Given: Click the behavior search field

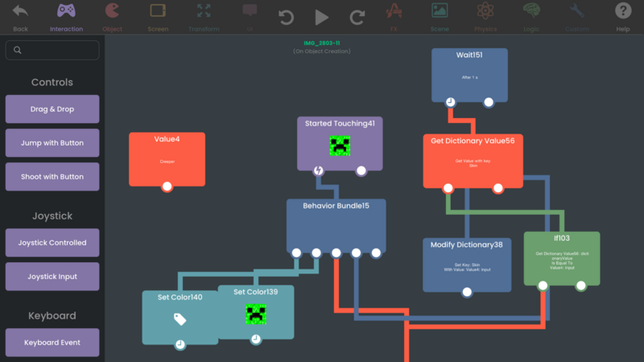Looking at the screenshot, I should click(52, 50).
